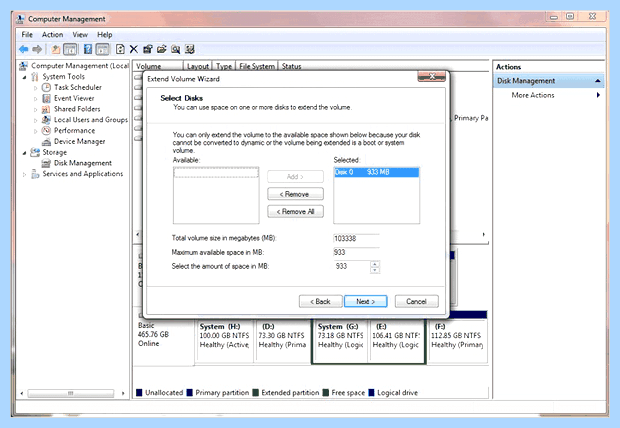Click the Task Scheduler clock icon

(46, 87)
